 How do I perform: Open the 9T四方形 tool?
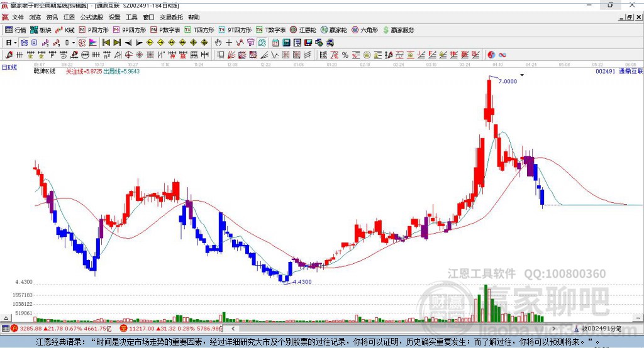coord(235,30)
